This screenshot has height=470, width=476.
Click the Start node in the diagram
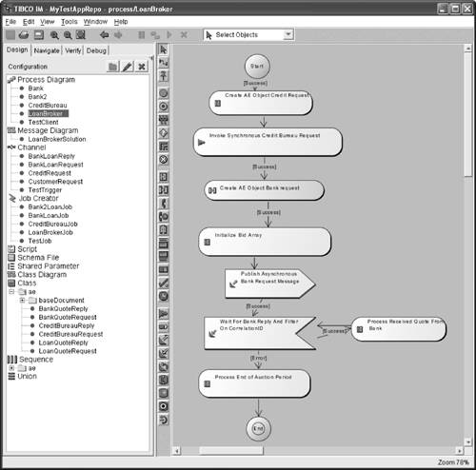point(257,67)
